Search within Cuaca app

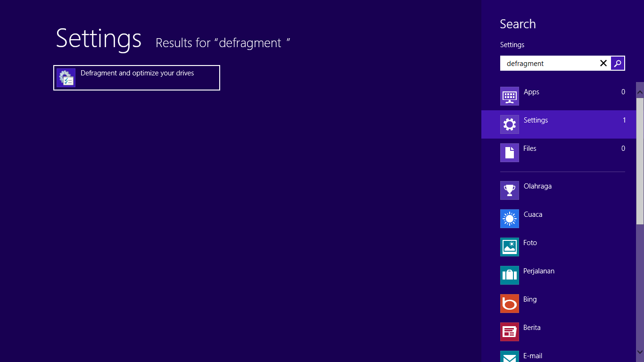click(x=559, y=219)
